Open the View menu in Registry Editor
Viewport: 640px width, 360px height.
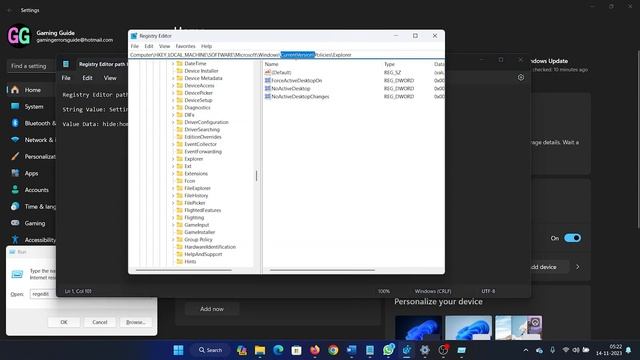coord(164,46)
